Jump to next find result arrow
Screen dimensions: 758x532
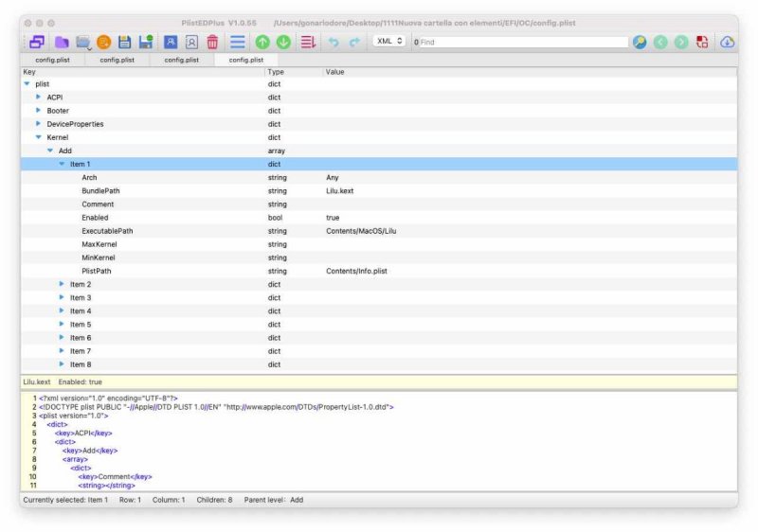pyautogui.click(x=681, y=42)
